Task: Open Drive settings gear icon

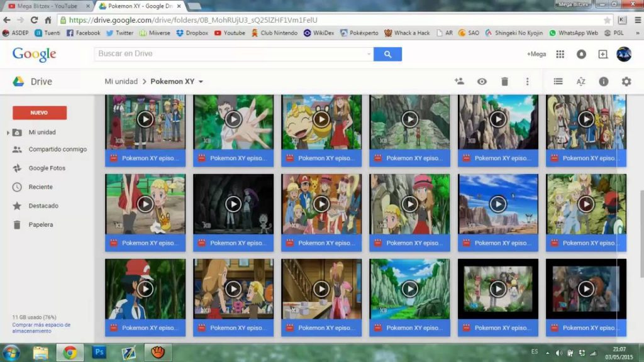Action: (x=626, y=81)
